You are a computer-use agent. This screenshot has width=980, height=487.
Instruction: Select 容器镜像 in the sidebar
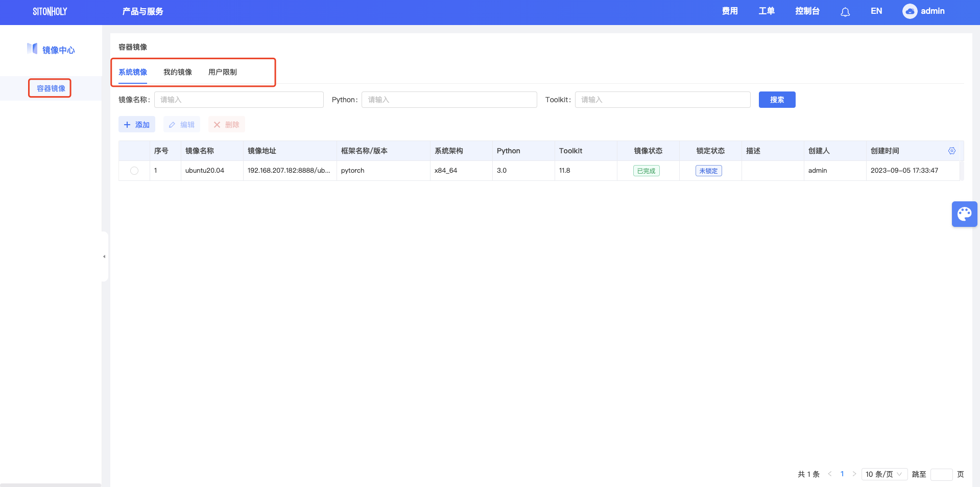pyautogui.click(x=51, y=88)
